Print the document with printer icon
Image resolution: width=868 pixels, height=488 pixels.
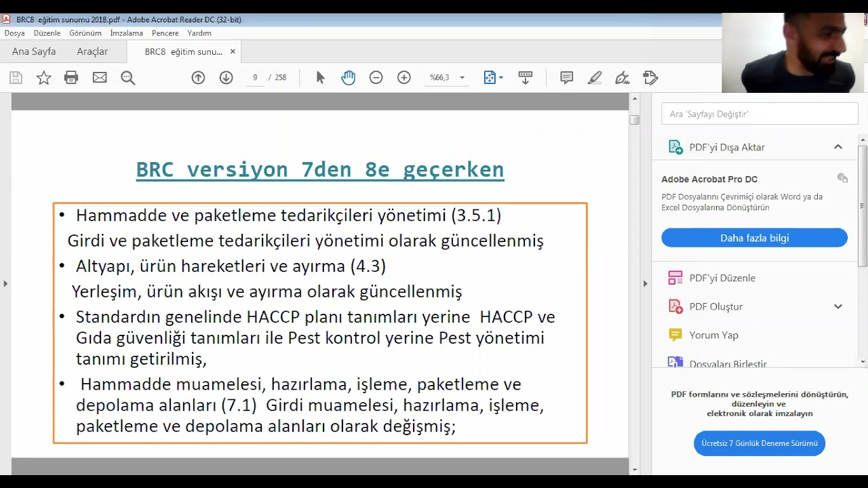coord(71,78)
